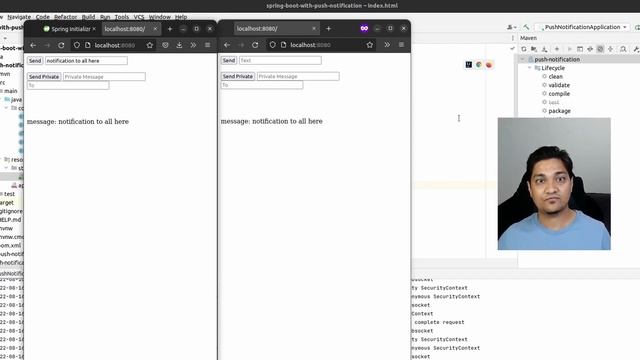Reload all Maven projects
Image resolution: width=640 pixels, height=360 pixels.
pyautogui.click(x=524, y=49)
